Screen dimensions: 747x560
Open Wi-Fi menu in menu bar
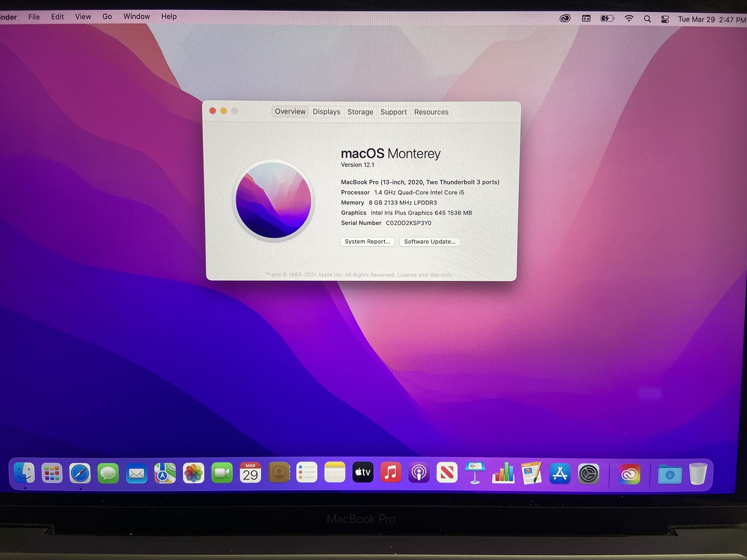click(629, 19)
